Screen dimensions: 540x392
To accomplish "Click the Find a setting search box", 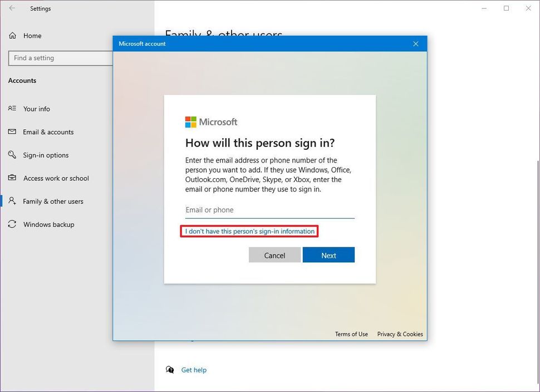I will click(61, 58).
